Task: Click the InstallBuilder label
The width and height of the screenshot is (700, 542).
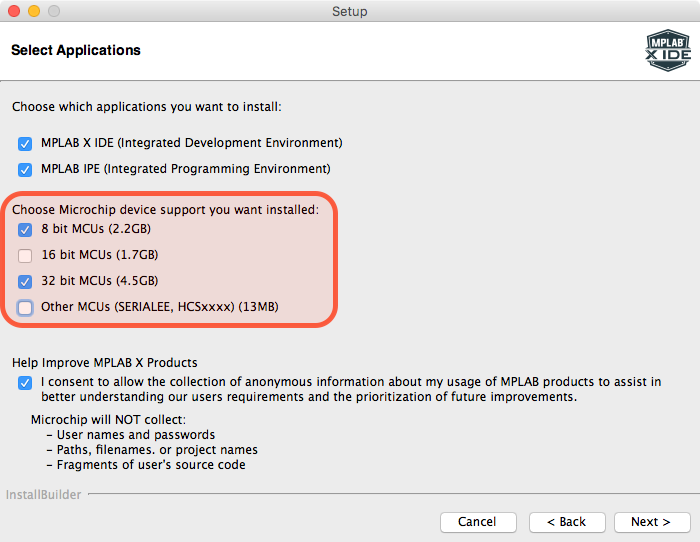Action: [x=43, y=495]
